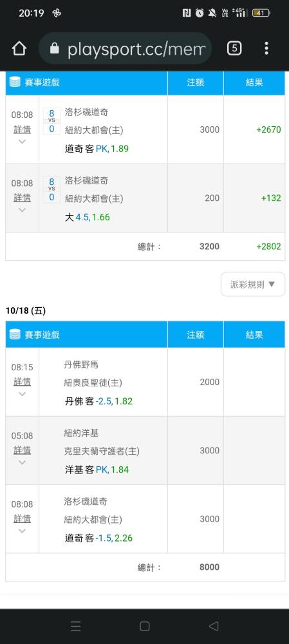The width and height of the screenshot is (289, 644).
Task: Tap the browser home icon
Action: [x=19, y=48]
